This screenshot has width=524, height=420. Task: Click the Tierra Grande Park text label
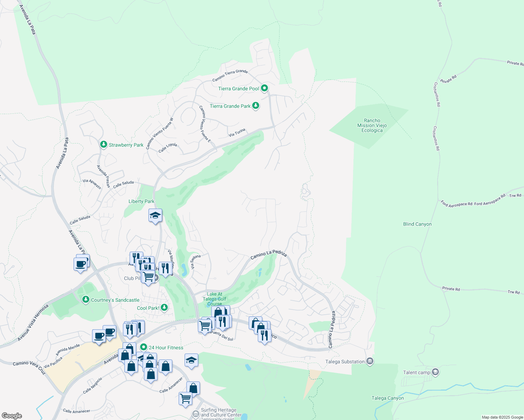coord(230,106)
